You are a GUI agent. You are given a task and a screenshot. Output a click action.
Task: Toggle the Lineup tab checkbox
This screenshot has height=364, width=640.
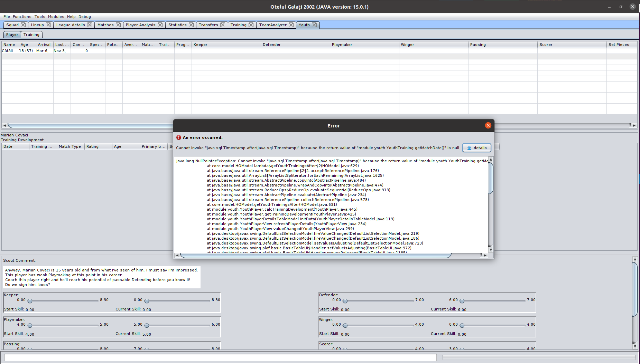pyautogui.click(x=49, y=25)
